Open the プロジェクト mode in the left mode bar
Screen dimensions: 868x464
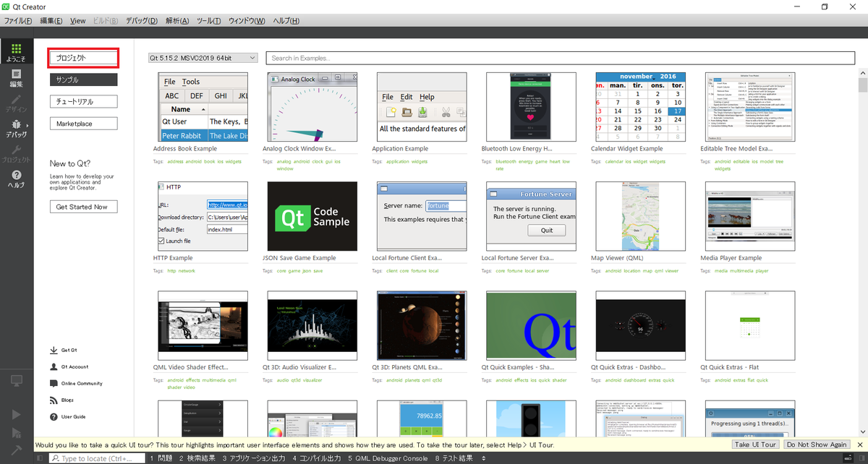click(x=16, y=153)
